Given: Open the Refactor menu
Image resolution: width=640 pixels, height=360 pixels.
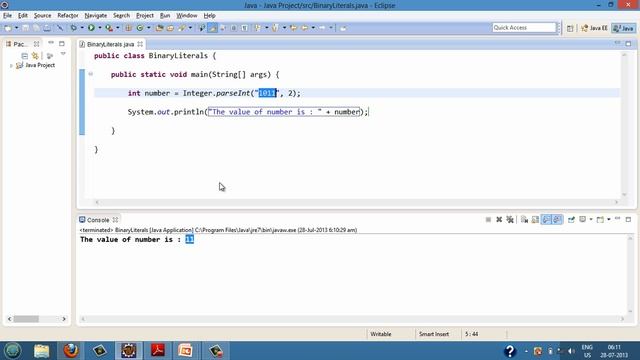Looking at the screenshot, I should coord(68,16).
